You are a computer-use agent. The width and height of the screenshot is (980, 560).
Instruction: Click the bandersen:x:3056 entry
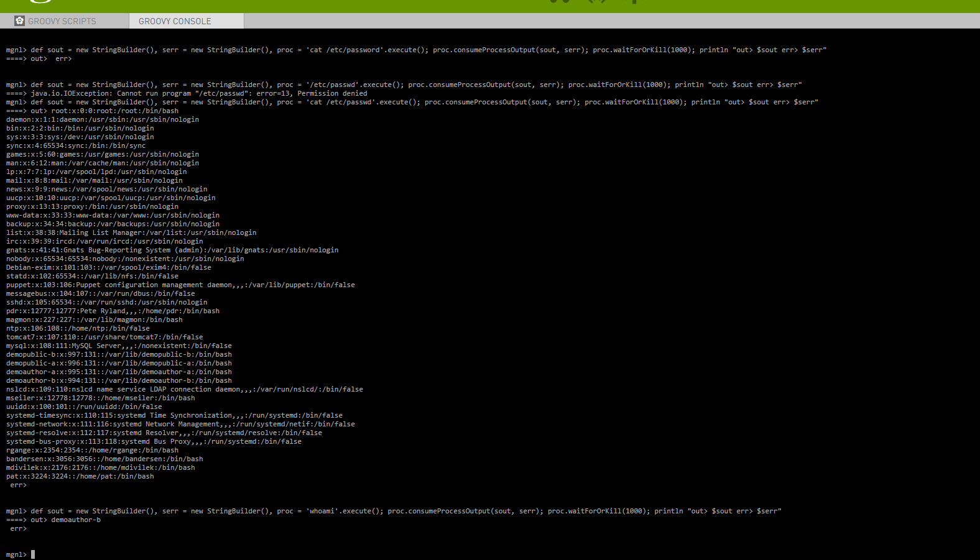click(x=104, y=459)
